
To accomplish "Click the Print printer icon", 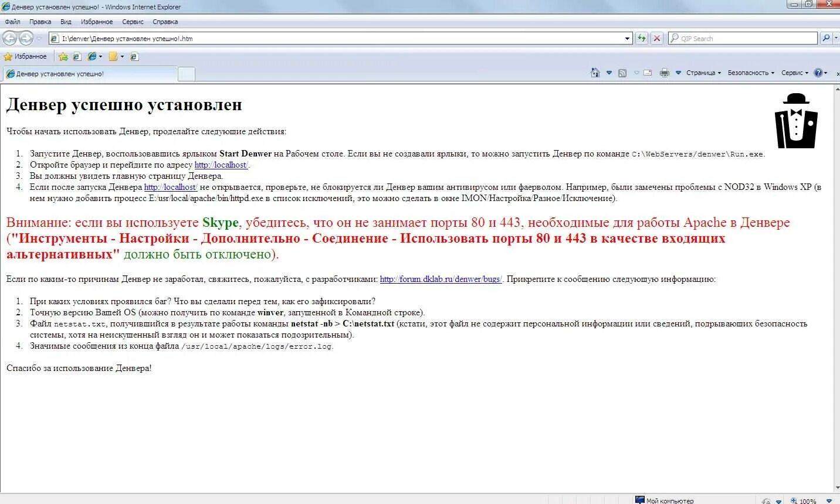I will point(665,73).
